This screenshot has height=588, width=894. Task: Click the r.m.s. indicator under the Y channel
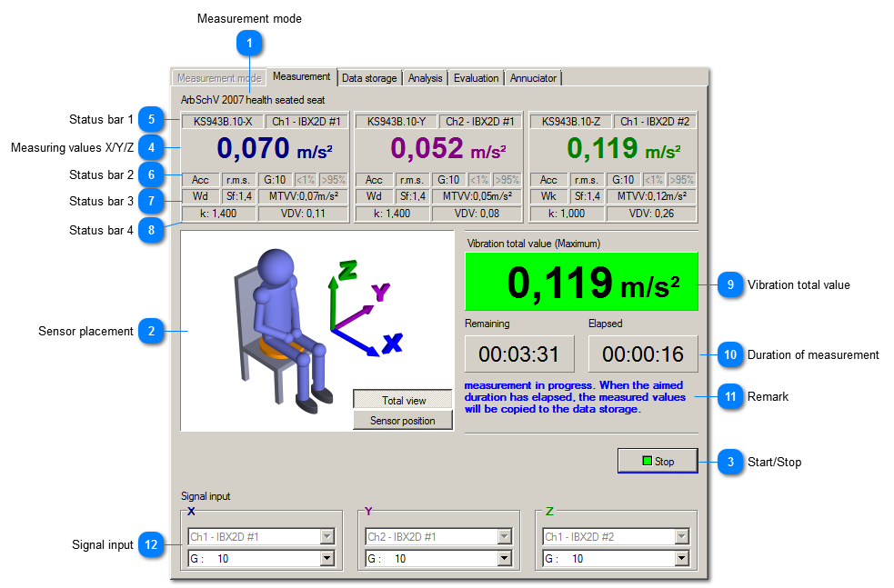[411, 179]
